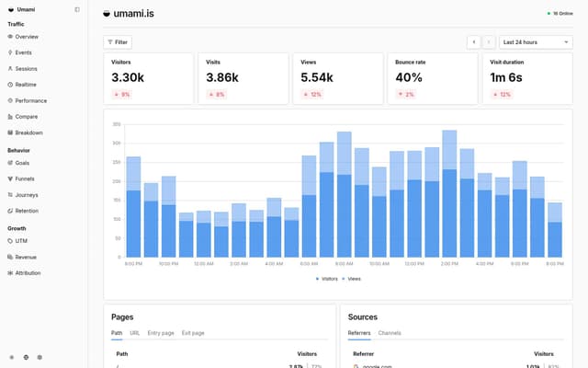This screenshot has width=588, height=368.
Task: Click the Pages section heading
Action: (x=122, y=317)
